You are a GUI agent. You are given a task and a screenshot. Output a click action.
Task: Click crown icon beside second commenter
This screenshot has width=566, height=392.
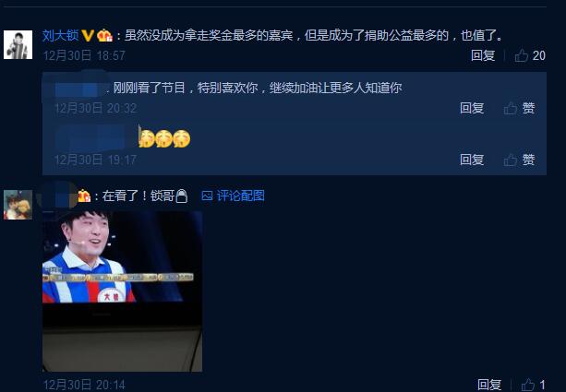(x=84, y=196)
